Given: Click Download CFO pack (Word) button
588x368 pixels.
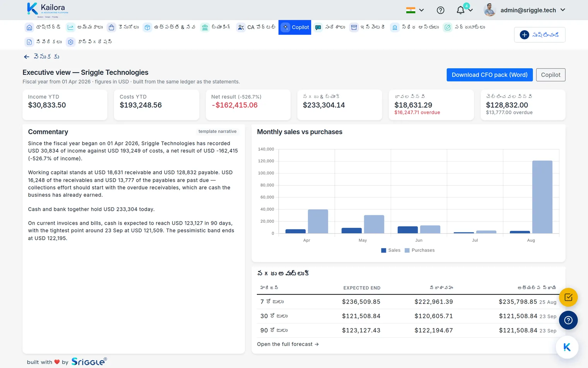Looking at the screenshot, I should click(490, 75).
